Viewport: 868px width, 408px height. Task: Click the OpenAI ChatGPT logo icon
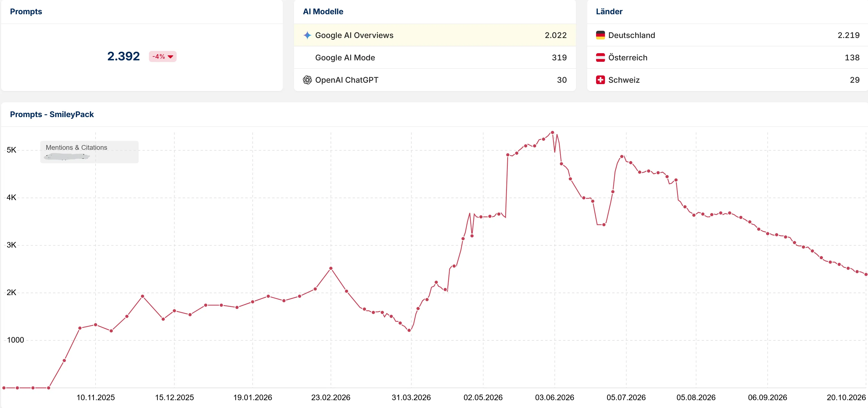click(307, 80)
